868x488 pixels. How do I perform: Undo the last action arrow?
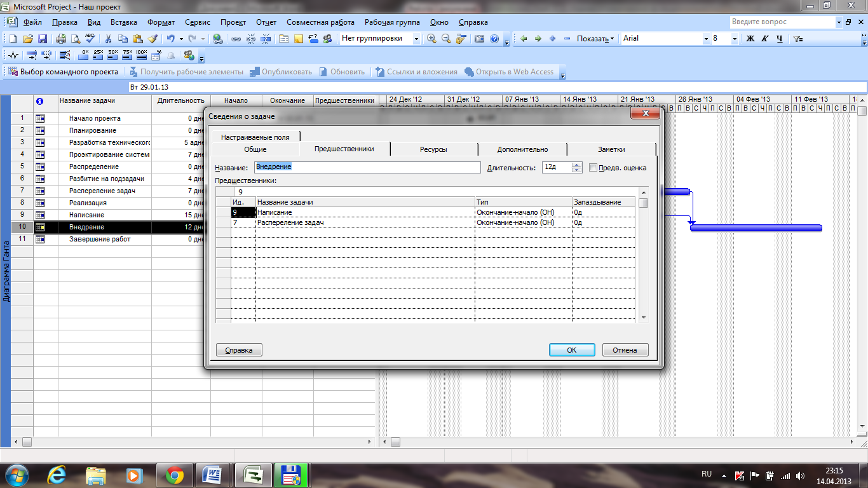click(x=170, y=39)
